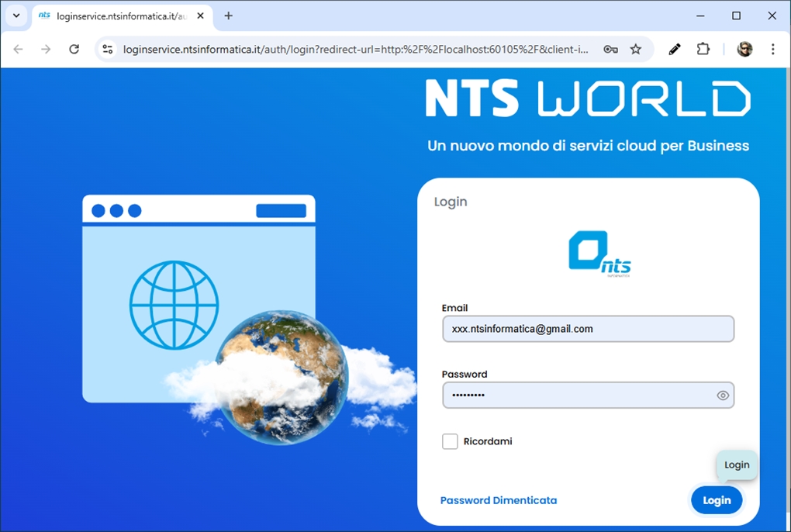Click the blue Login button
This screenshot has width=791, height=532.
point(717,500)
